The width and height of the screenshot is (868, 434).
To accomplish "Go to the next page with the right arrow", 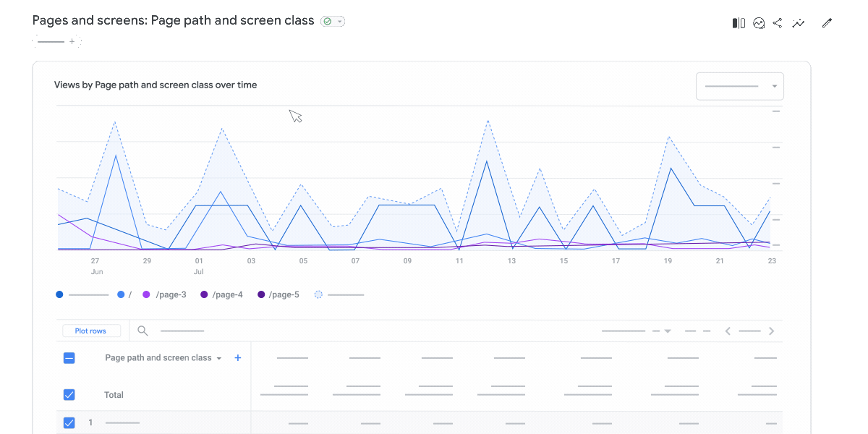I will 772,331.
